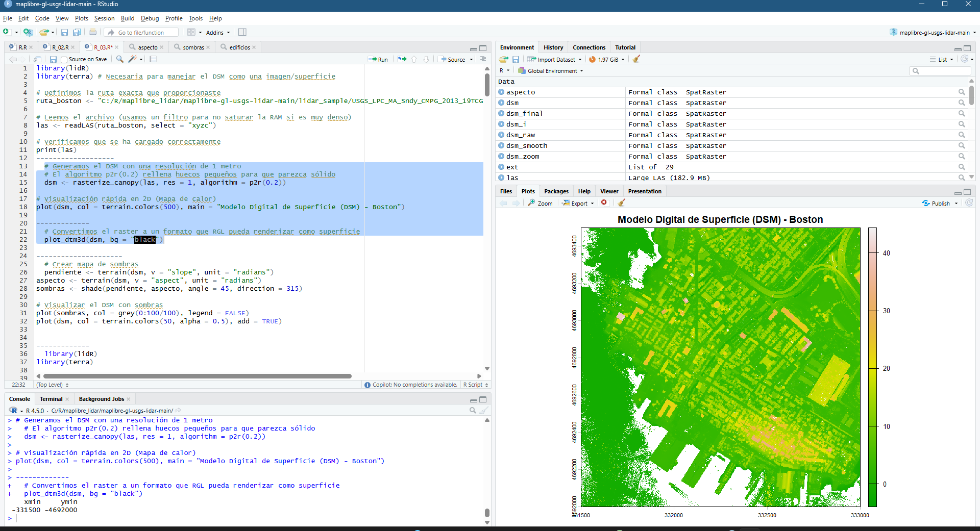The height and width of the screenshot is (531, 980).
Task: Click the clear workspace broom in Environment
Action: pyautogui.click(x=636, y=59)
